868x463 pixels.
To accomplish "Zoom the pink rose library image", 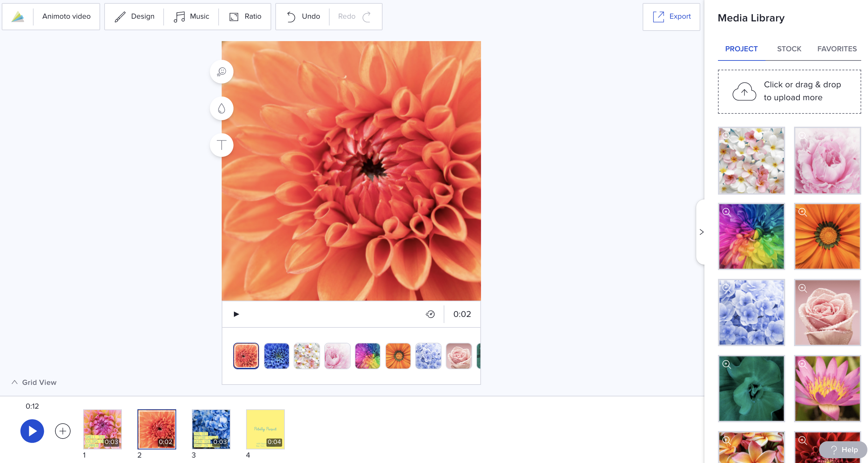I will click(x=802, y=288).
